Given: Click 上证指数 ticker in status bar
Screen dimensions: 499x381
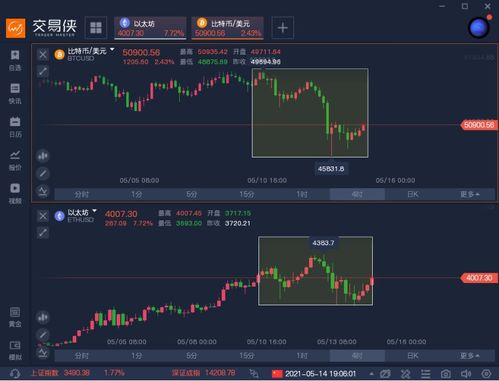Looking at the screenshot, I should (x=78, y=373).
